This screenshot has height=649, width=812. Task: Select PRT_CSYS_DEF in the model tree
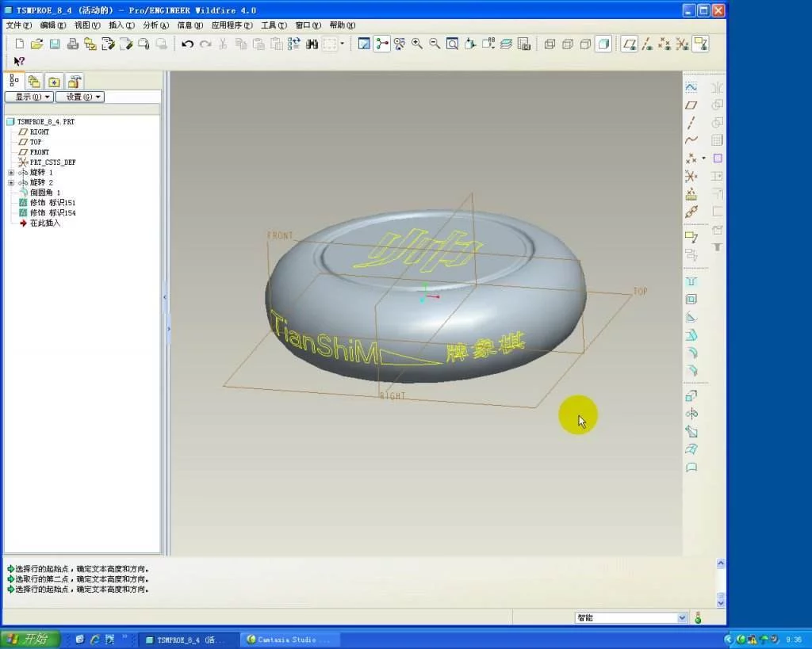(52, 162)
